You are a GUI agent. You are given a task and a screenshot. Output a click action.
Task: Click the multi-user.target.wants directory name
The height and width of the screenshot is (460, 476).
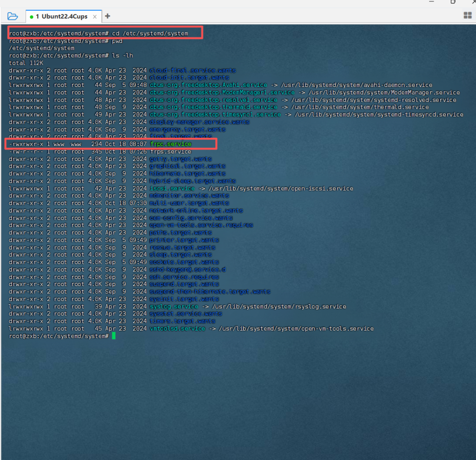189,203
